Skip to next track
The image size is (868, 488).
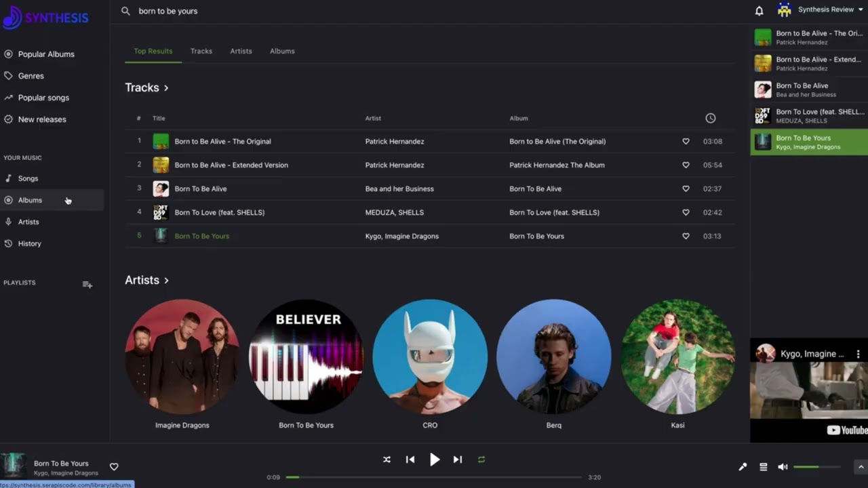click(458, 460)
